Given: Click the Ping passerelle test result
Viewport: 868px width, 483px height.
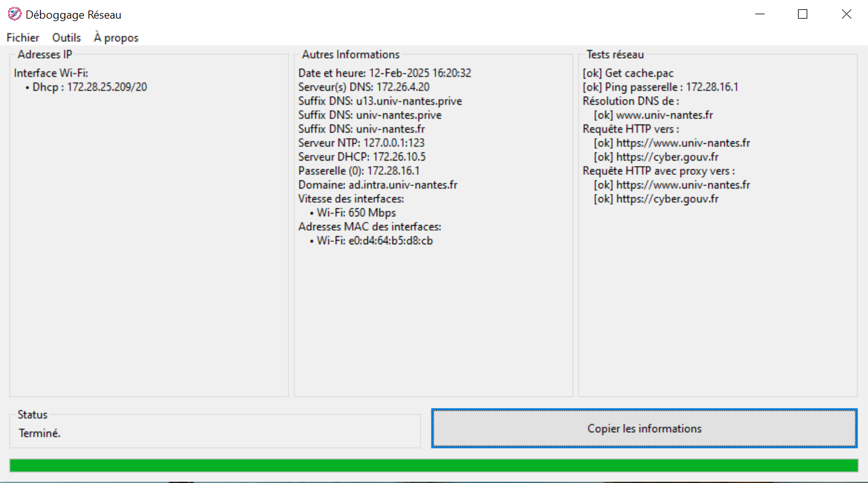Looking at the screenshot, I should coord(660,87).
